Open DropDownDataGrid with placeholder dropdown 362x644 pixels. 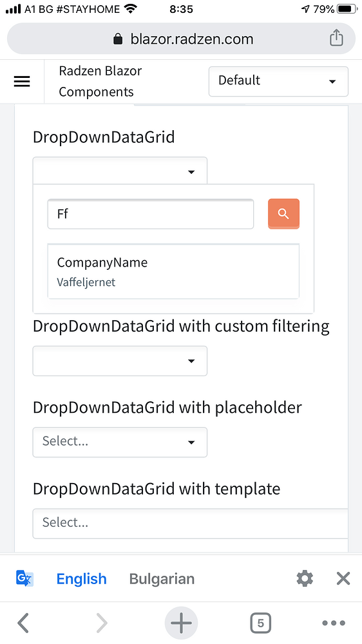tap(120, 442)
